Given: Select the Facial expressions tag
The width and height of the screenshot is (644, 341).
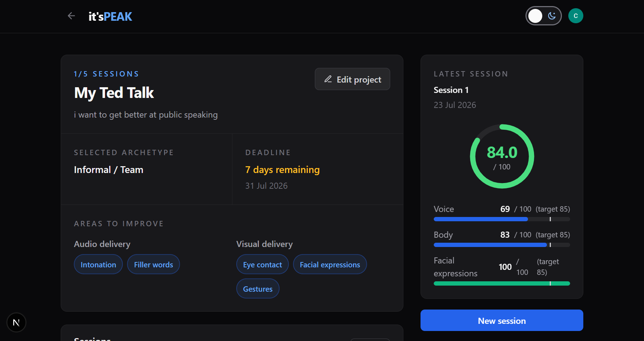Looking at the screenshot, I should tap(330, 264).
